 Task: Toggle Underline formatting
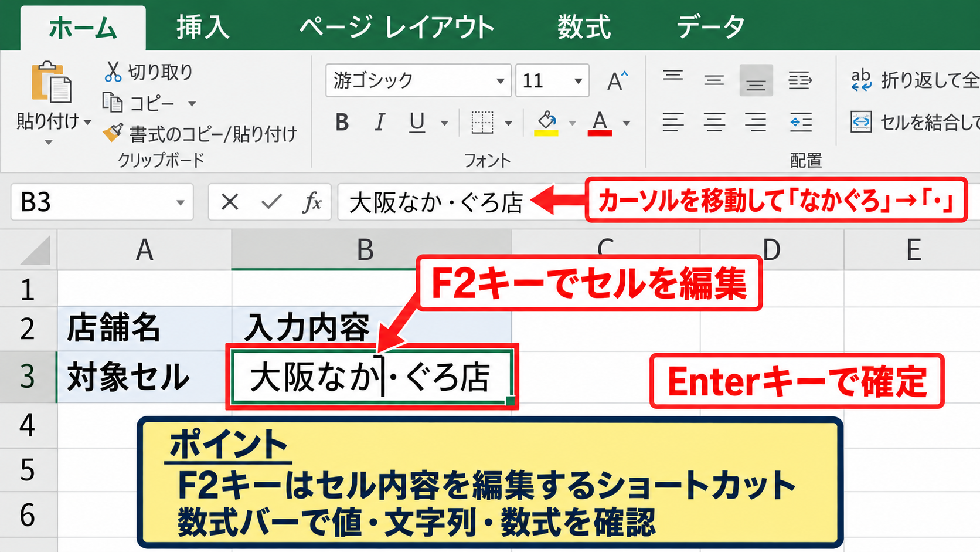point(417,123)
